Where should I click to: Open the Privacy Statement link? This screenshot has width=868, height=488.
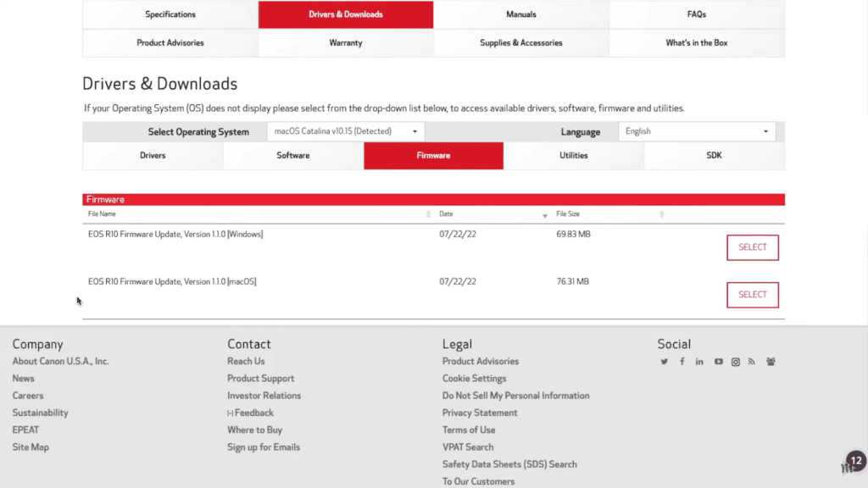(480, 413)
